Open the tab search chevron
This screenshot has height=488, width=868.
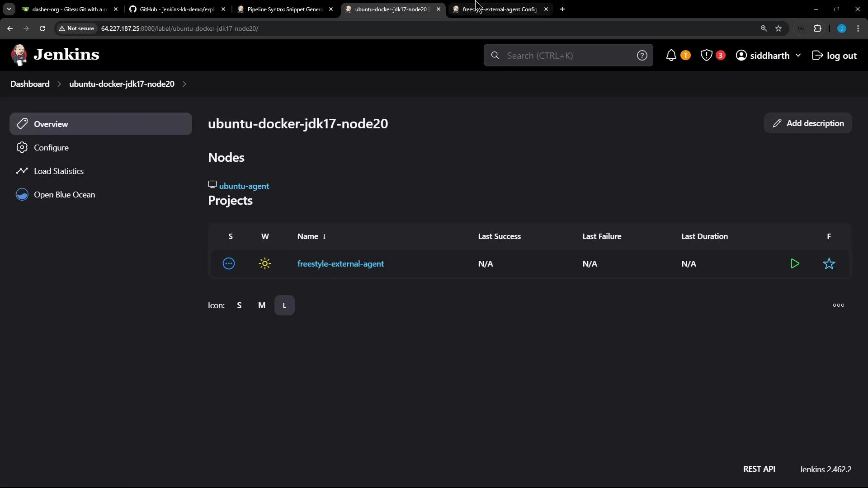pos(9,9)
